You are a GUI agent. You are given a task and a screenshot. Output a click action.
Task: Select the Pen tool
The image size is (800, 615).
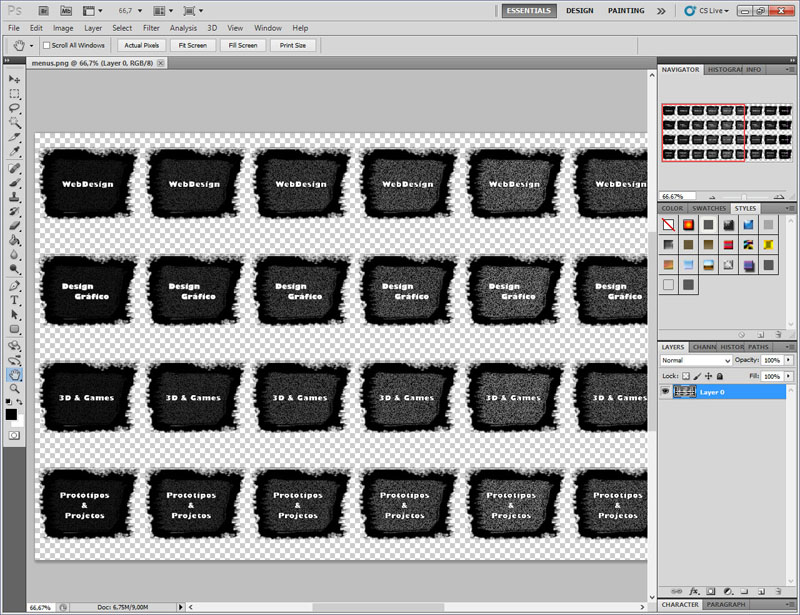14,285
